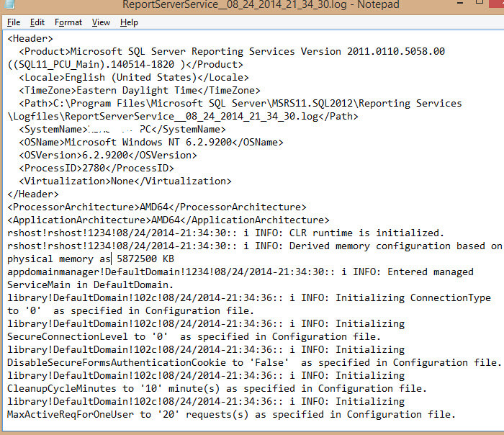Image resolution: width=504 pixels, height=435 pixels.
Task: Click the (SQL11_PCU_Main).140514-1820 text
Action: click(x=91, y=65)
